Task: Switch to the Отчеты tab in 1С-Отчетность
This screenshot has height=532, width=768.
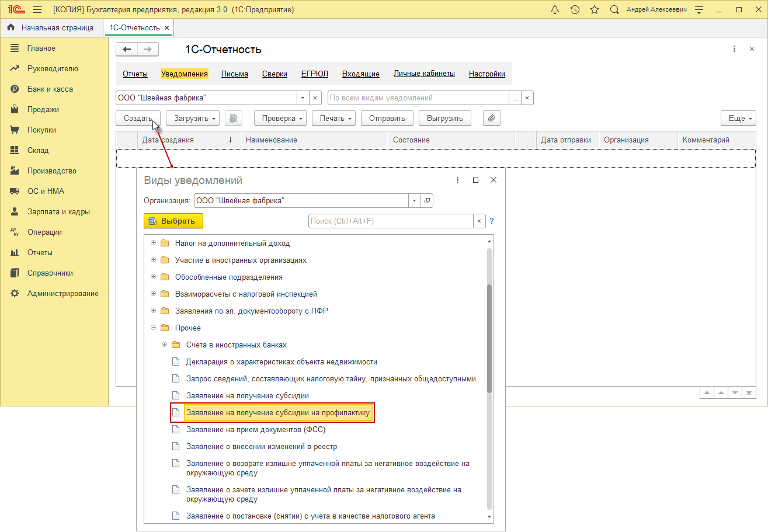Action: pyautogui.click(x=135, y=74)
